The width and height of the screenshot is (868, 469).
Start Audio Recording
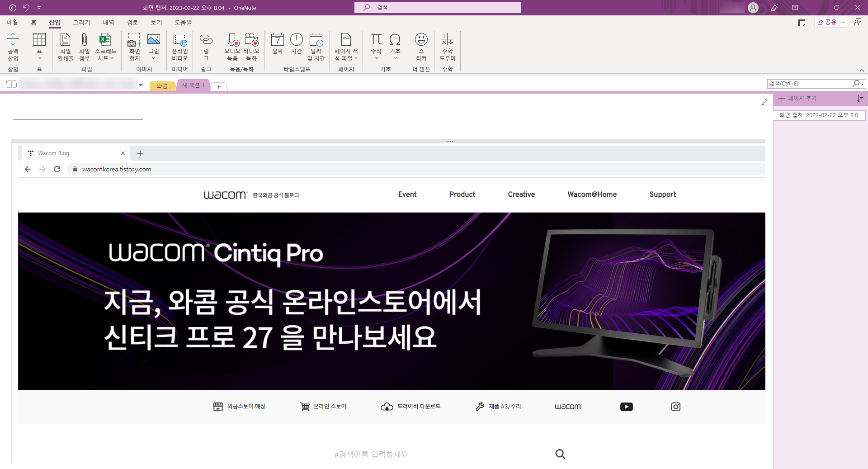(232, 47)
